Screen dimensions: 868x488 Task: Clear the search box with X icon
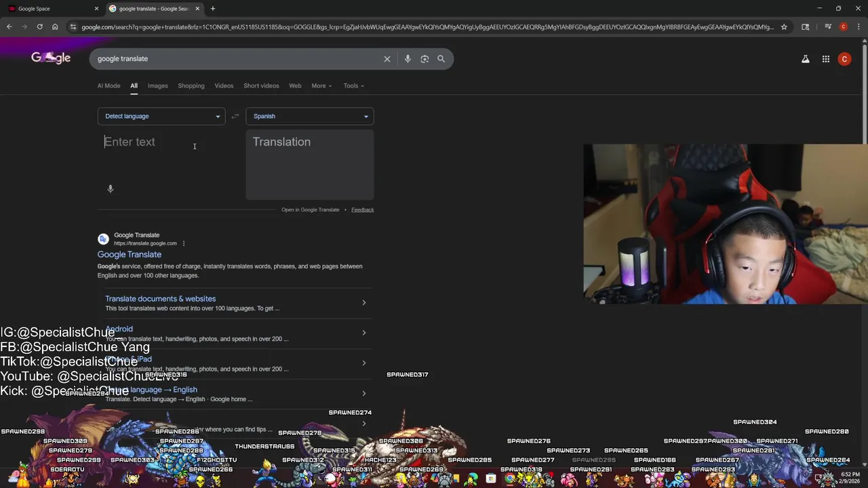point(387,59)
